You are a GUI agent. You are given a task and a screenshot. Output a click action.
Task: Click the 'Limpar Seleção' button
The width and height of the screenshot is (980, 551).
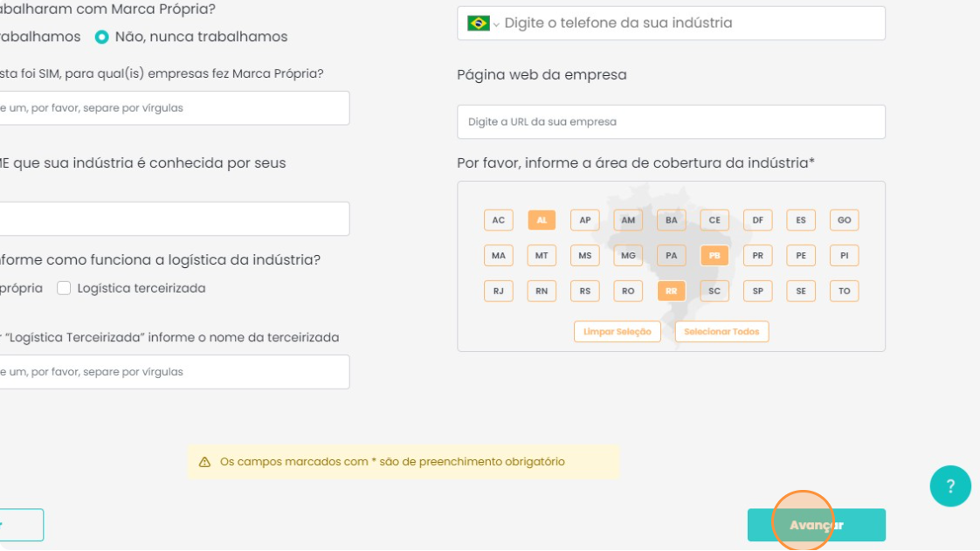pyautogui.click(x=618, y=332)
